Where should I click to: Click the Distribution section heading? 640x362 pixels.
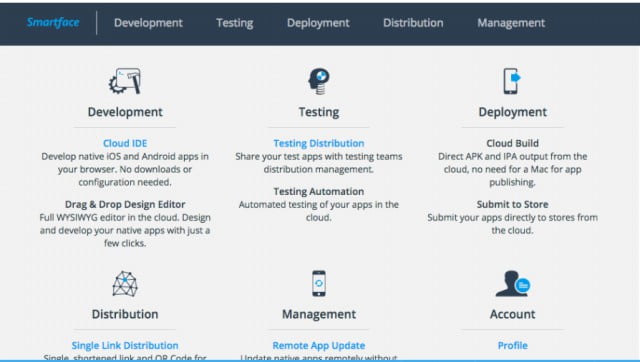pyautogui.click(x=125, y=314)
